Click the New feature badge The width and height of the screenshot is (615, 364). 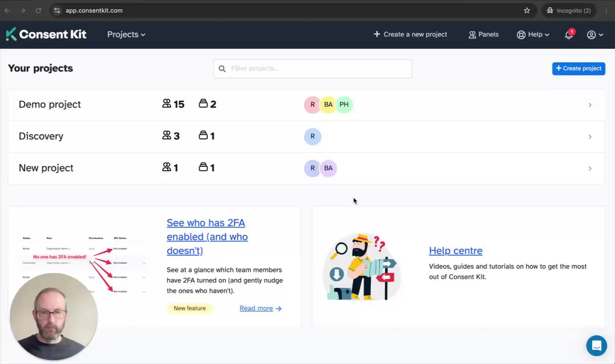tap(190, 308)
